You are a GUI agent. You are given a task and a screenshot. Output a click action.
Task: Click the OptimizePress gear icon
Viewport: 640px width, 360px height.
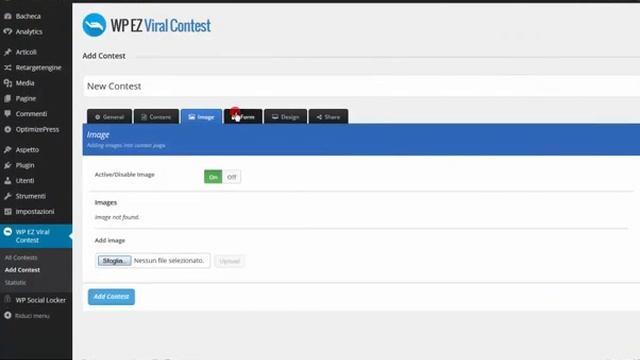(7, 129)
